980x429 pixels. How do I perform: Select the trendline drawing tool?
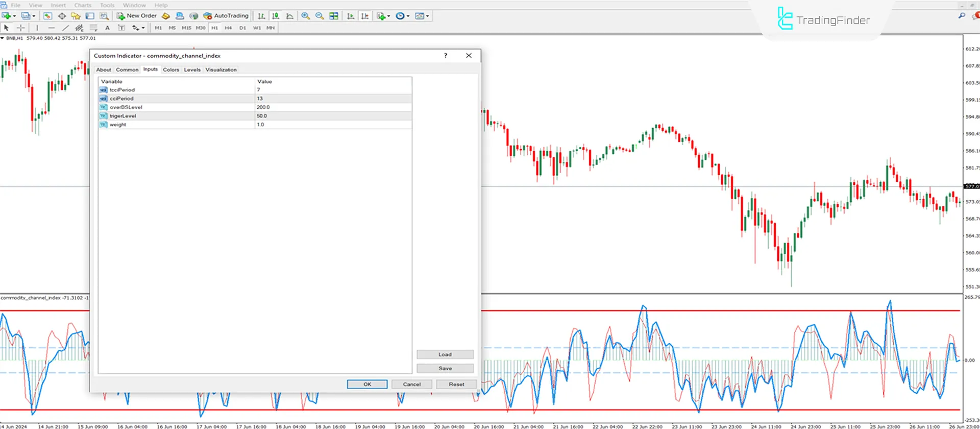pyautogui.click(x=65, y=28)
